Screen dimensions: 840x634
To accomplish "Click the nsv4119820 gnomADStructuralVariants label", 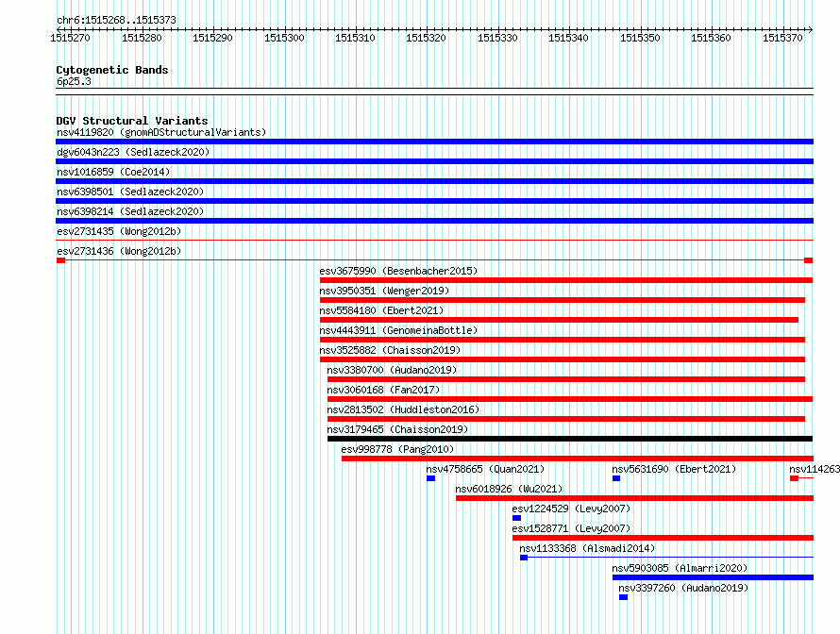I will 161,132.
